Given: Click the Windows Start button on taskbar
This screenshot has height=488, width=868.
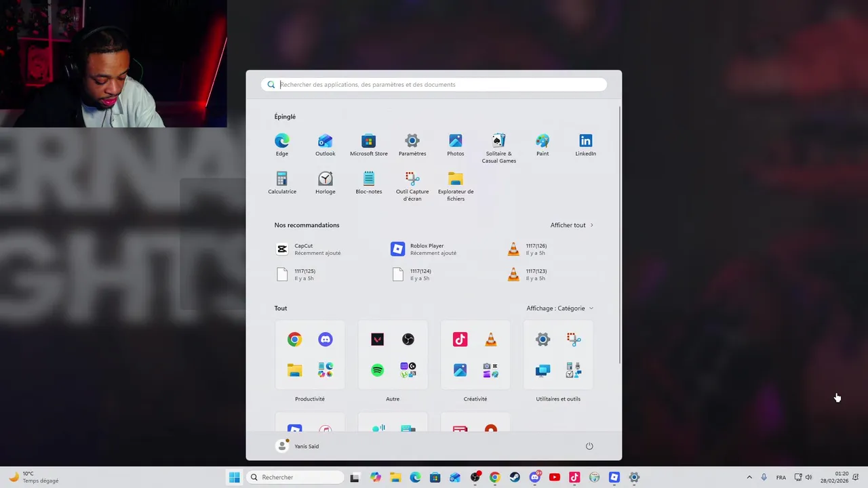Looking at the screenshot, I should [235, 477].
